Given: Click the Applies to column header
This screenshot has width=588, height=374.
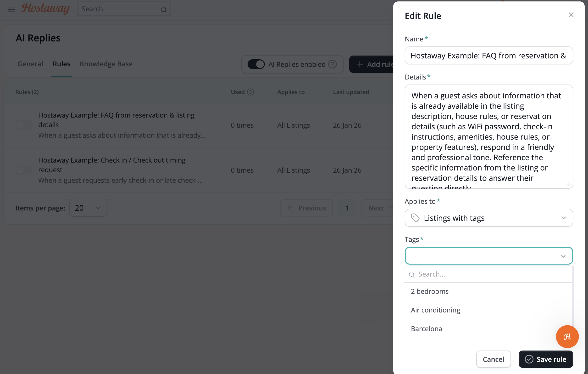Looking at the screenshot, I should click(x=291, y=92).
